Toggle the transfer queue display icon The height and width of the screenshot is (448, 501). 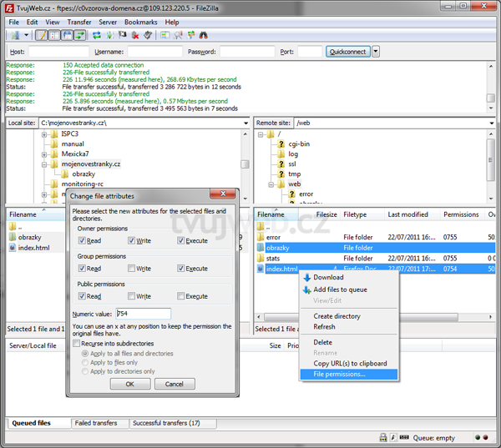tap(80, 35)
